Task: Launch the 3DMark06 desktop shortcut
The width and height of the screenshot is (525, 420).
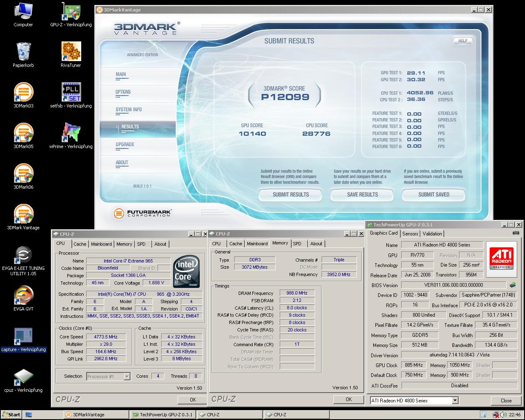Action: coord(23,177)
